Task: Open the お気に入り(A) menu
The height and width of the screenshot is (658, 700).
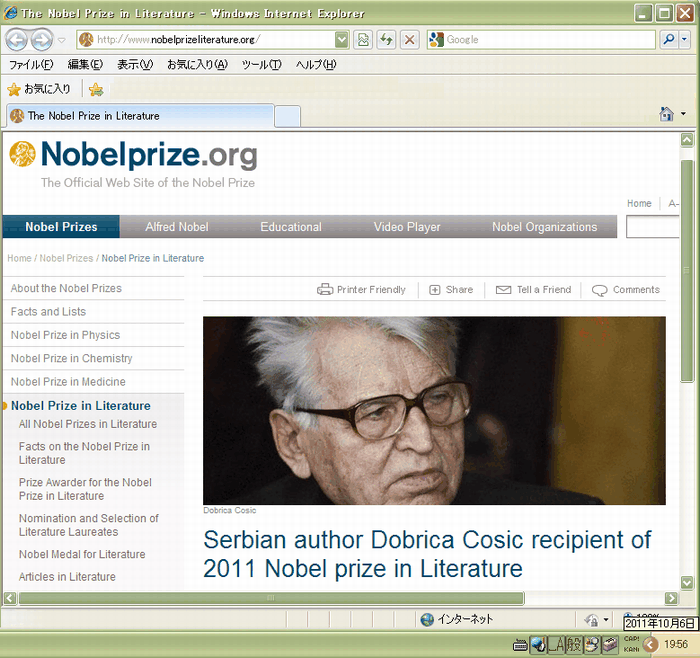Action: pos(197,65)
